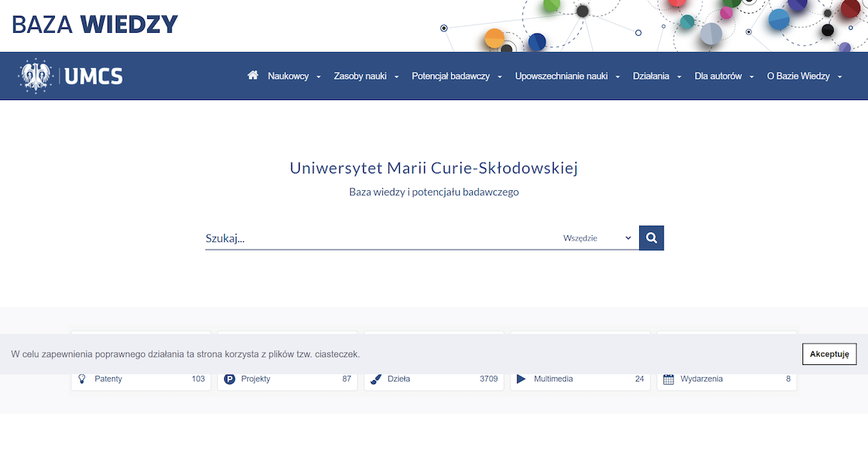868x452 pixels.
Task: Click the Projekty circled P icon
Action: coord(229,379)
